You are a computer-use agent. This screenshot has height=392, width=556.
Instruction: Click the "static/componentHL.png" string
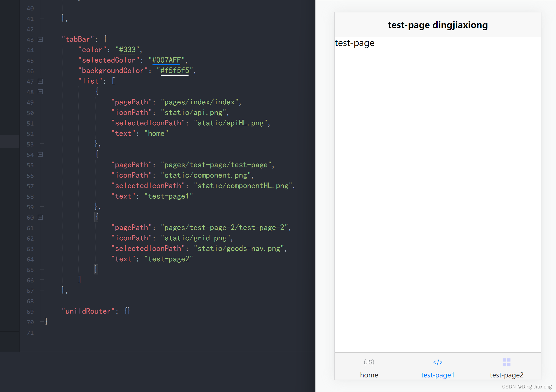[243, 186]
